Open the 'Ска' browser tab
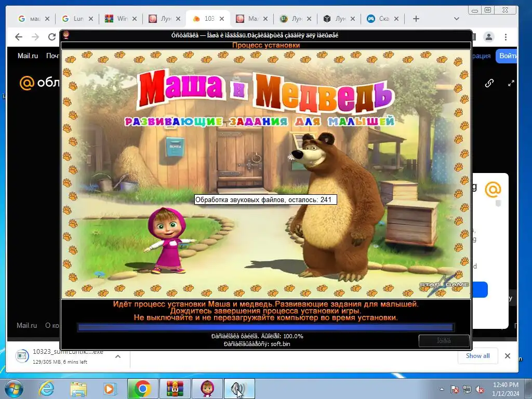This screenshot has height=399, width=532. (x=379, y=19)
